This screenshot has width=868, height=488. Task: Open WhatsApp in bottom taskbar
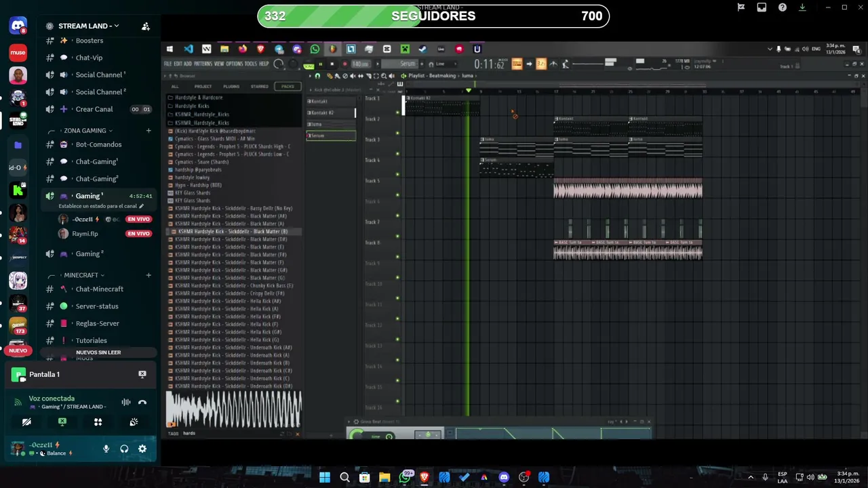405,477
